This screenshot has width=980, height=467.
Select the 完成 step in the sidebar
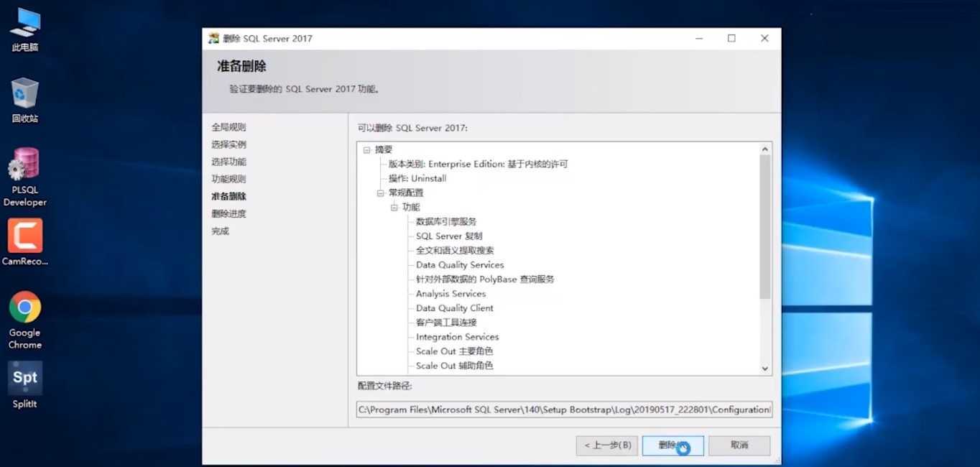pos(220,231)
